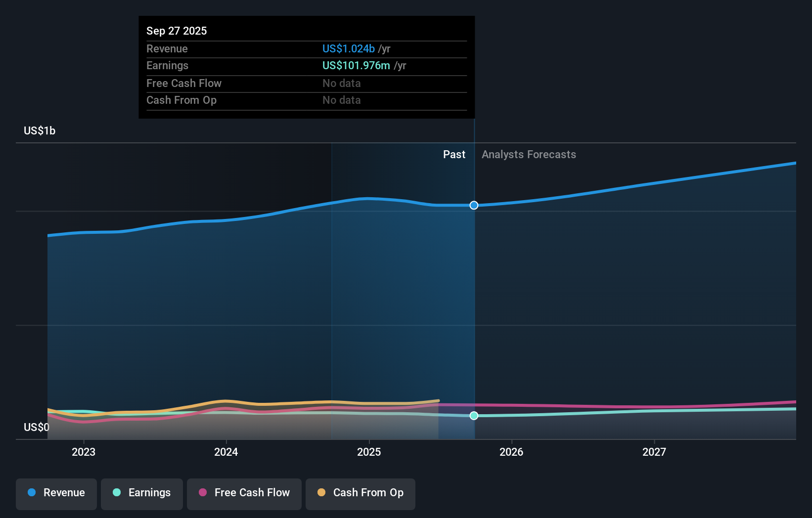Switch to the Past section of the chart

point(454,155)
